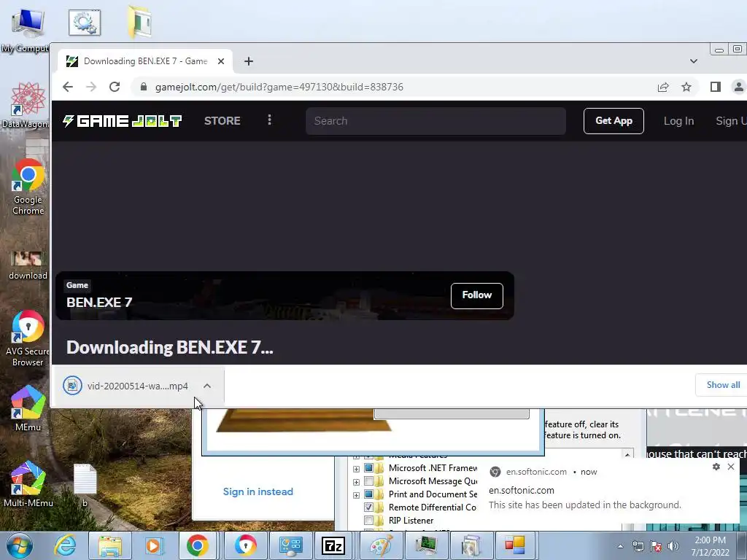747x560 pixels.
Task: Click the Get App button
Action: [614, 121]
